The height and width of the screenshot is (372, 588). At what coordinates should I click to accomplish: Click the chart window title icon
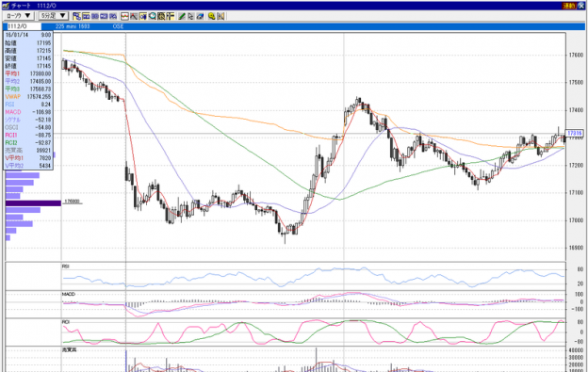point(6,6)
